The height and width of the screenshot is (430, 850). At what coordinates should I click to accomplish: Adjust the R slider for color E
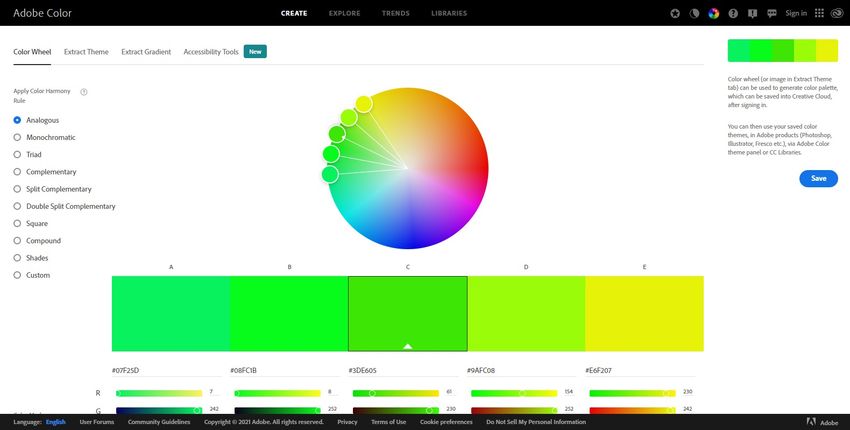633,393
